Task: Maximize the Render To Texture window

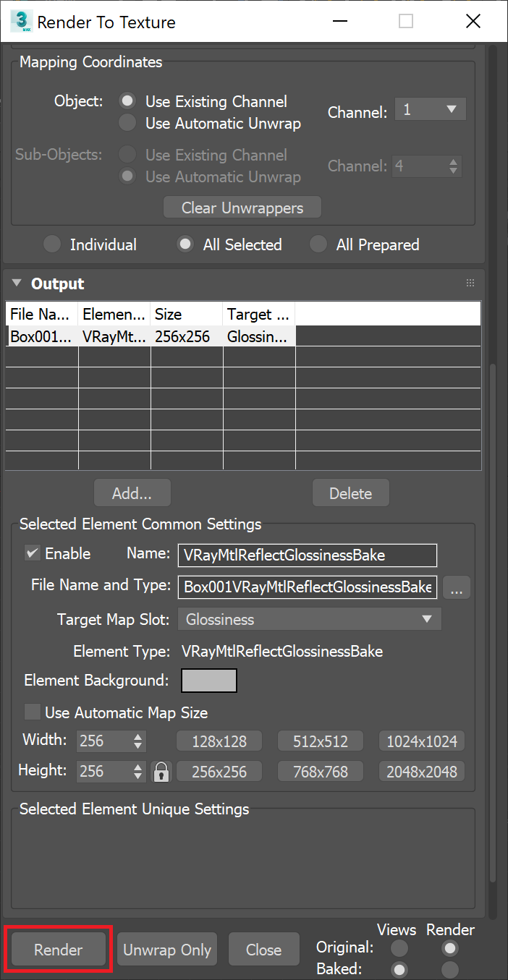Action: pos(406,21)
